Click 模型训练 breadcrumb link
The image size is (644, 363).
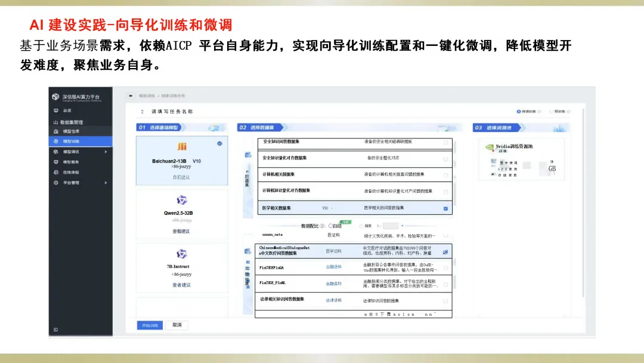tap(147, 96)
